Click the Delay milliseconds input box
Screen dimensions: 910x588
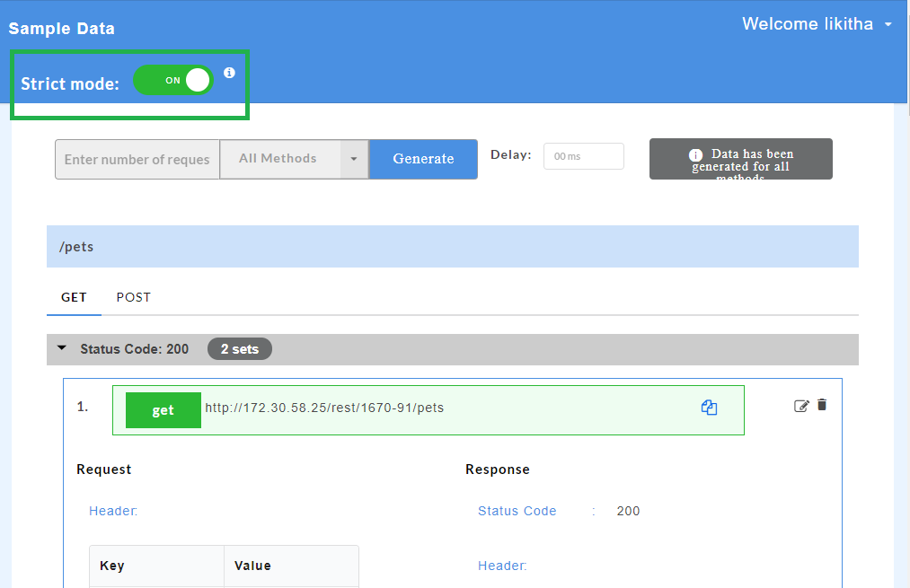click(583, 156)
